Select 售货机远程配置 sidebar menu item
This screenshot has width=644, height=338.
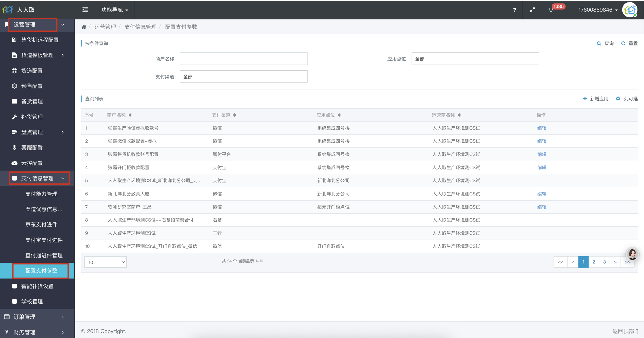coord(40,40)
